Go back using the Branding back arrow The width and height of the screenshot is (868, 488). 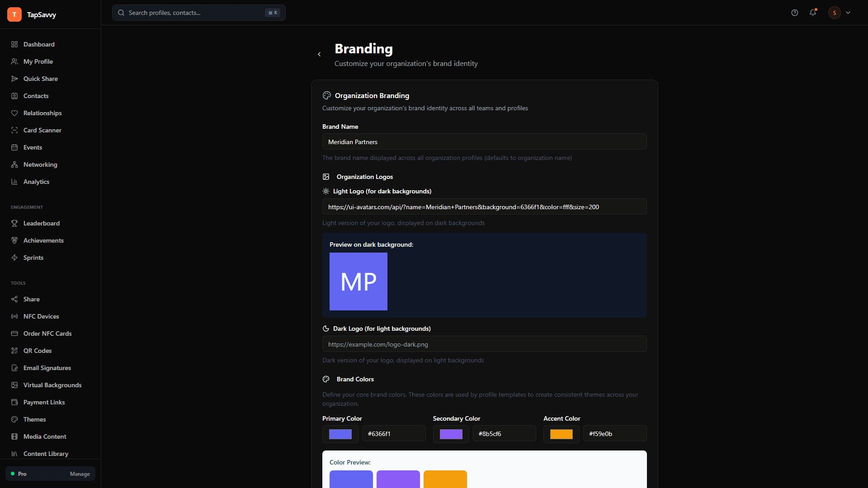319,54
